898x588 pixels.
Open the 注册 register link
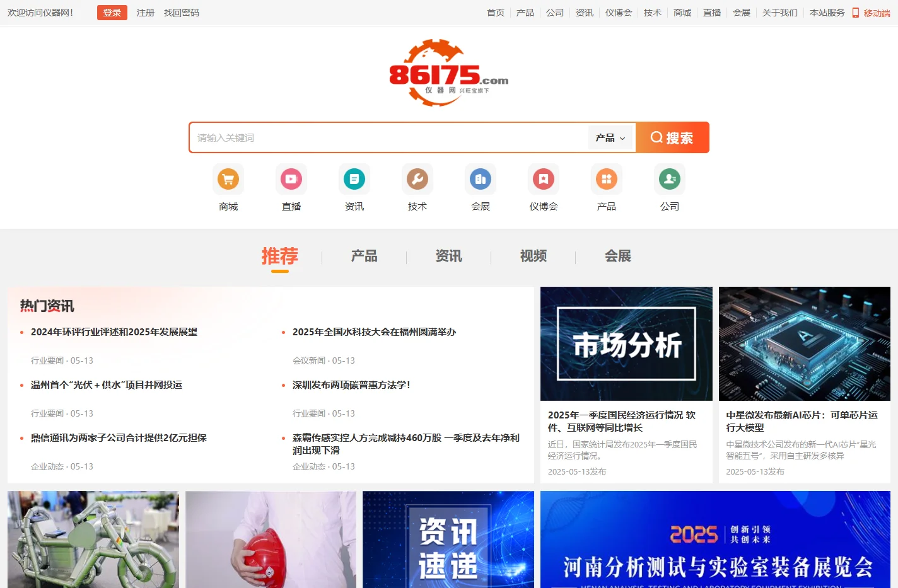click(x=146, y=13)
